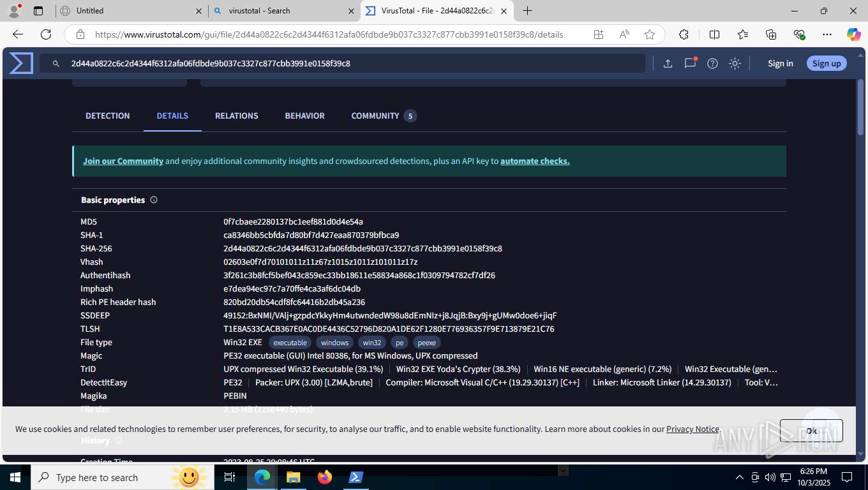Open the COMMUNITY tab
Image resolution: width=868 pixels, height=490 pixels.
tap(384, 115)
